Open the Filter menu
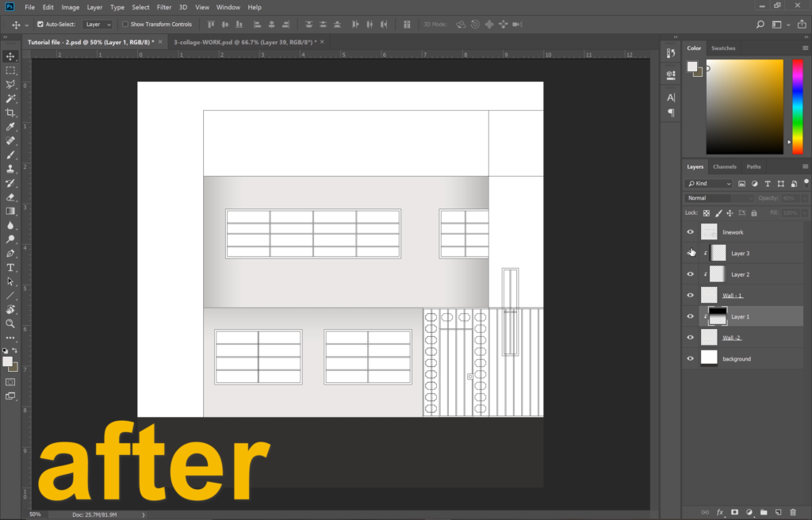The image size is (812, 520). tap(163, 7)
